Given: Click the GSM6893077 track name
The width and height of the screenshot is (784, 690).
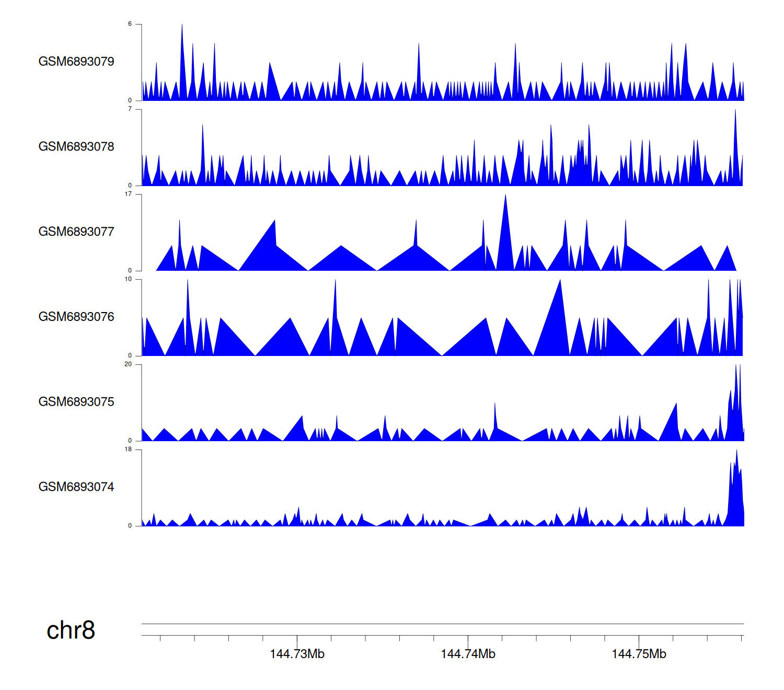Looking at the screenshot, I should 76,232.
